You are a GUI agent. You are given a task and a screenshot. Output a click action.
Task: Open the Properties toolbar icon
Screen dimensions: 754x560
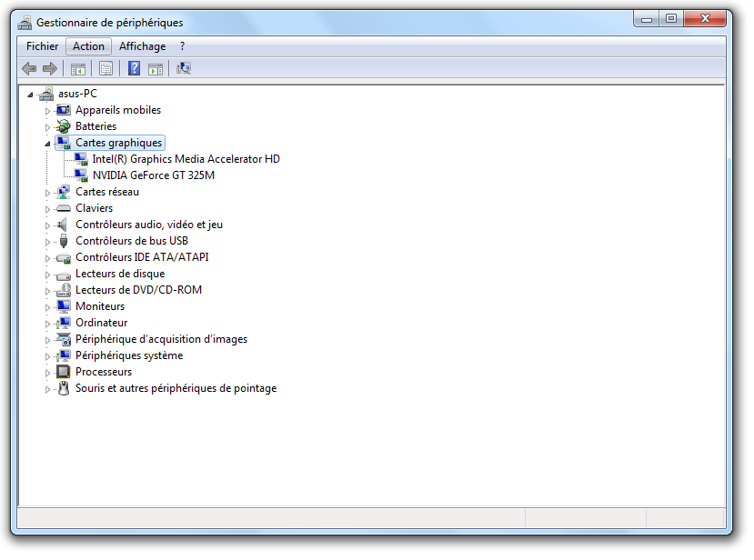[x=106, y=69]
